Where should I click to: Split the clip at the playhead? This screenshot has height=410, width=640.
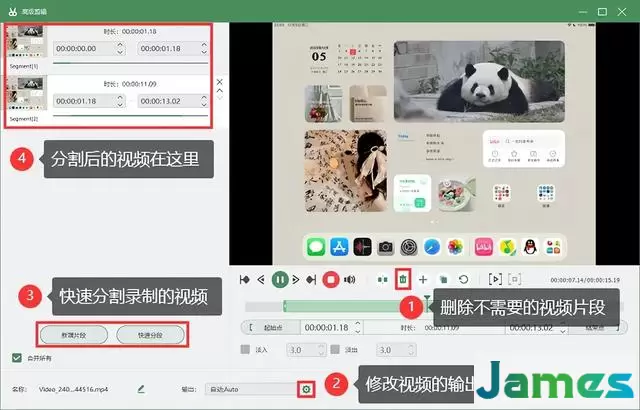tap(382, 279)
